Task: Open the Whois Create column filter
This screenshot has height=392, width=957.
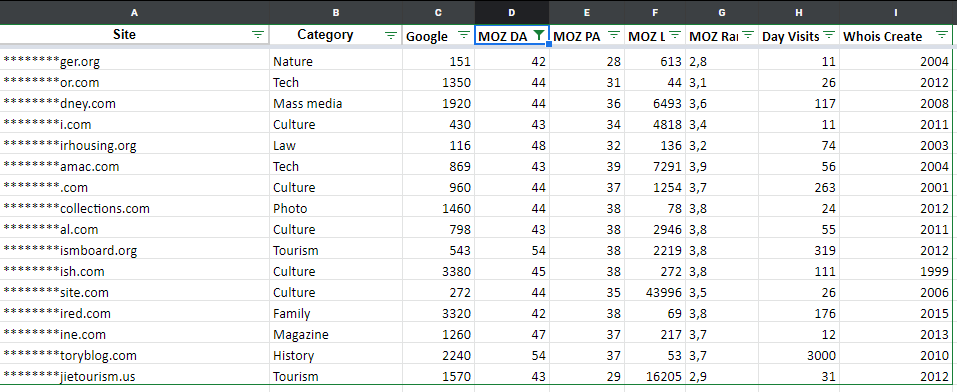Action: (942, 35)
